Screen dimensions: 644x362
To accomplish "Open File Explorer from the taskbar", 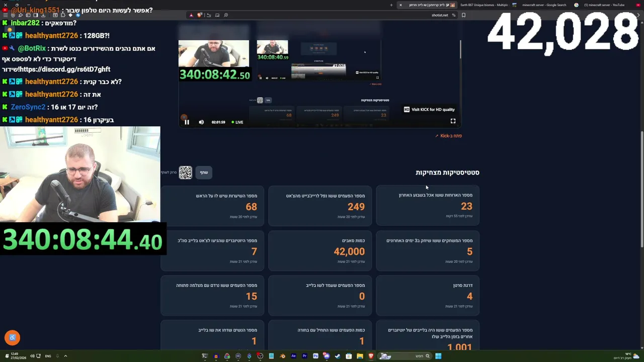I will 360,356.
